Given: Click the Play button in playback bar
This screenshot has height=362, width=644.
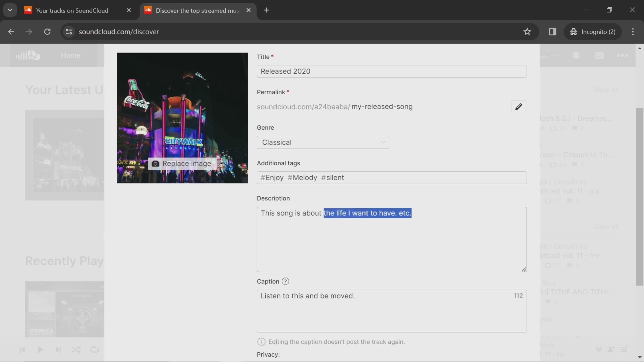Looking at the screenshot, I should click(40, 350).
